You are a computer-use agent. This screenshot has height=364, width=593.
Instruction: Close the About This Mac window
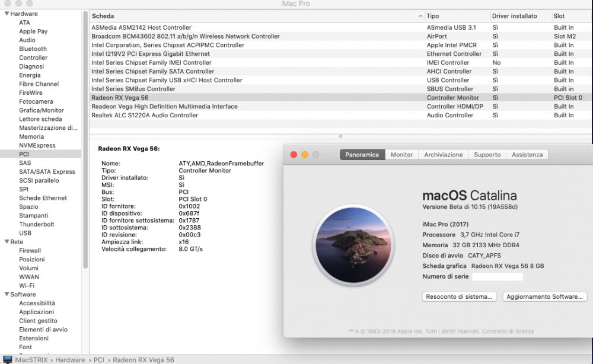pyautogui.click(x=294, y=155)
